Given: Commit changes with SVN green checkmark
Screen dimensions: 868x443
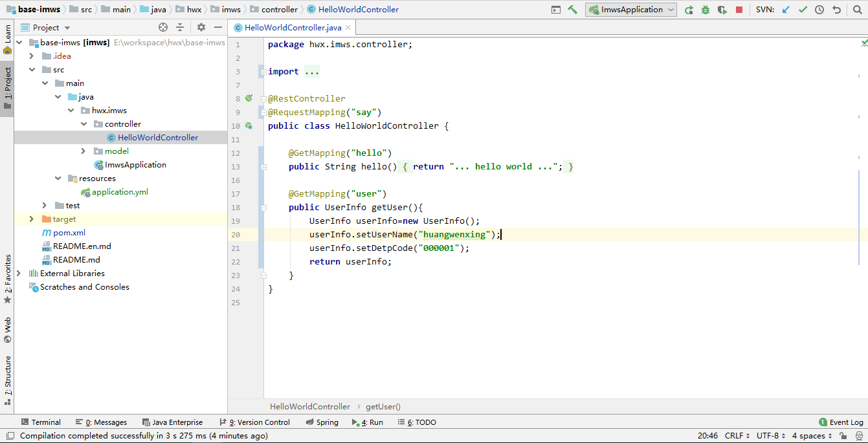Looking at the screenshot, I should (803, 10).
